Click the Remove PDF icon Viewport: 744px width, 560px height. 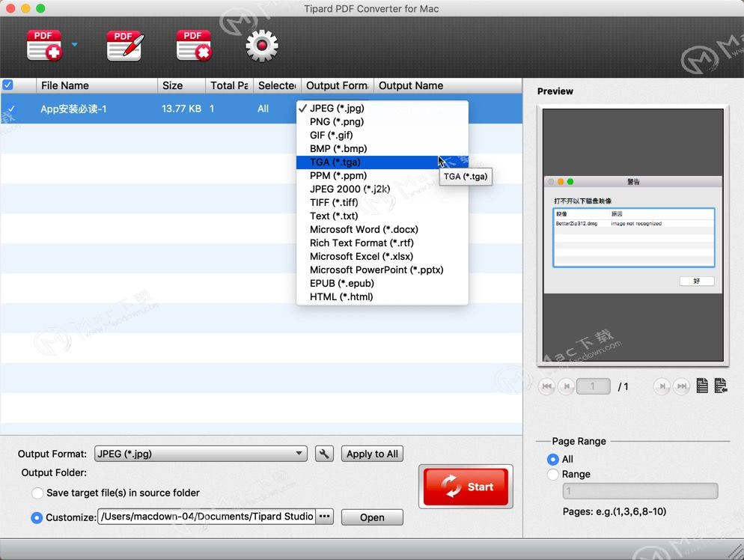tap(194, 46)
